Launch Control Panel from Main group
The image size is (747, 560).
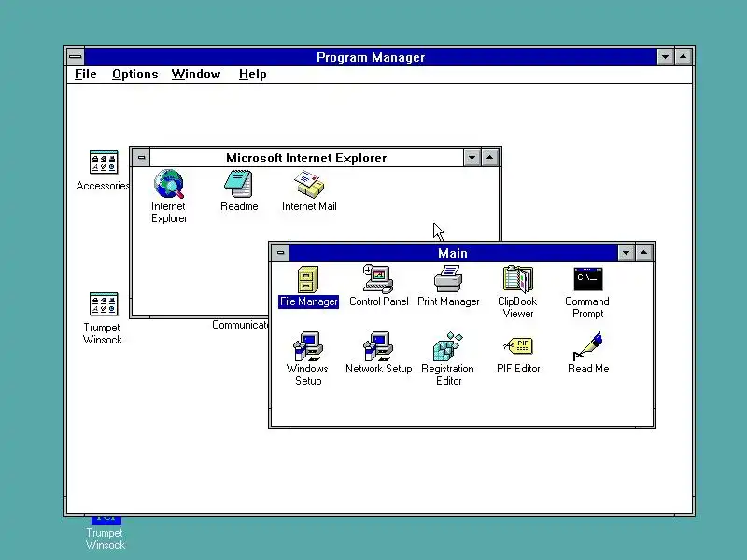[378, 279]
